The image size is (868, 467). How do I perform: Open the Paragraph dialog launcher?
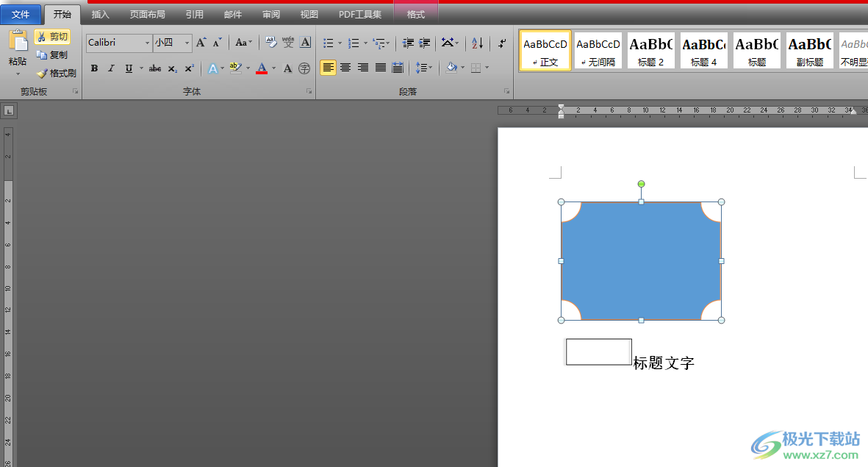pyautogui.click(x=506, y=91)
